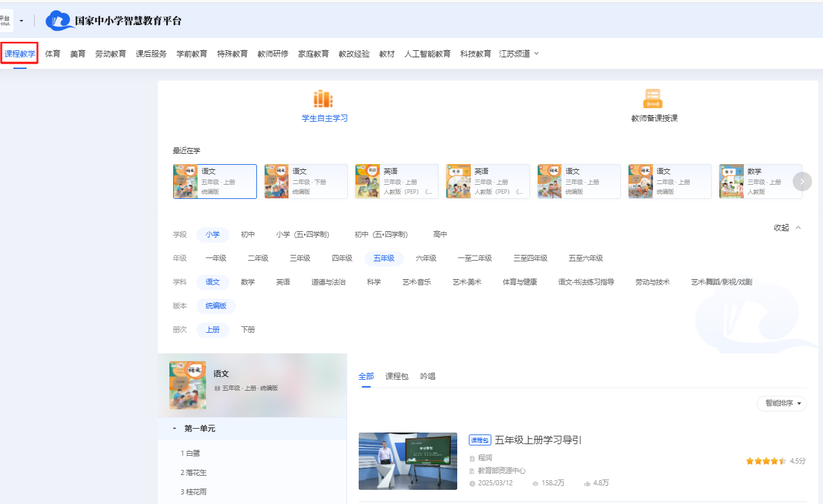Choose 高中 school stage
Viewport: 823px width, 504px height.
[x=440, y=234]
